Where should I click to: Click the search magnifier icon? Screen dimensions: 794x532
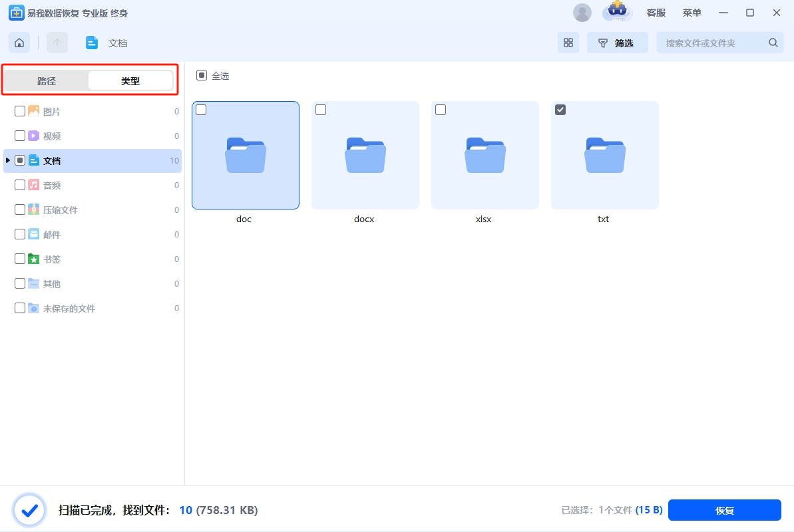point(773,43)
